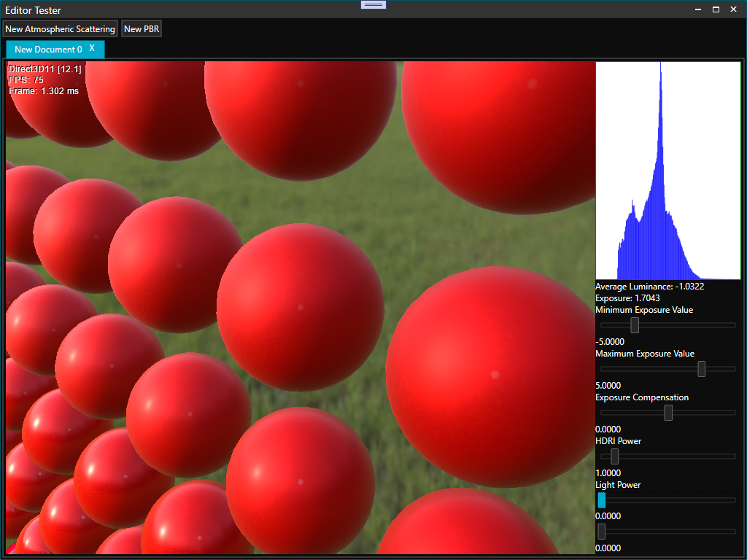Click the highlighted Light Power slider thumb
The image size is (747, 560).
602,500
